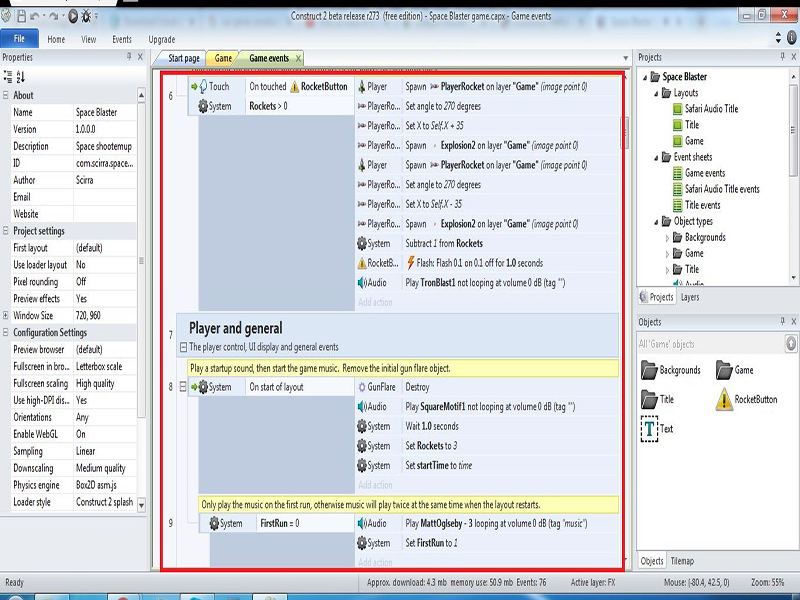The image size is (800, 600).
Task: Switch to the Tilemap panel tab
Action: [x=682, y=561]
